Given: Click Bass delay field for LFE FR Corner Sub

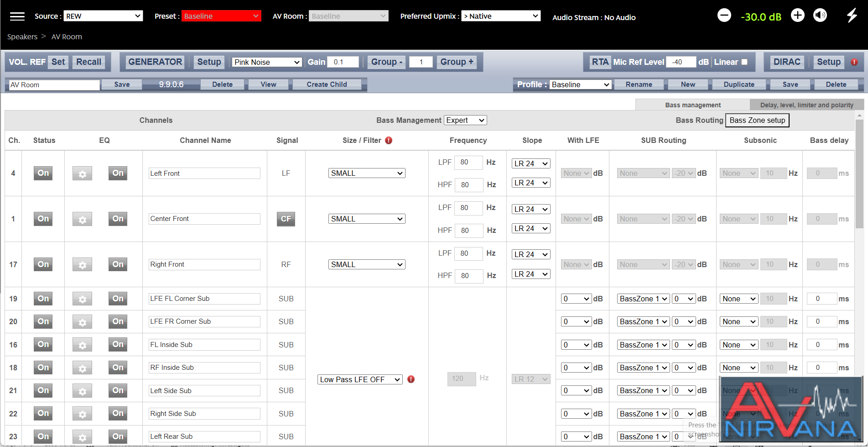Looking at the screenshot, I should [x=822, y=321].
